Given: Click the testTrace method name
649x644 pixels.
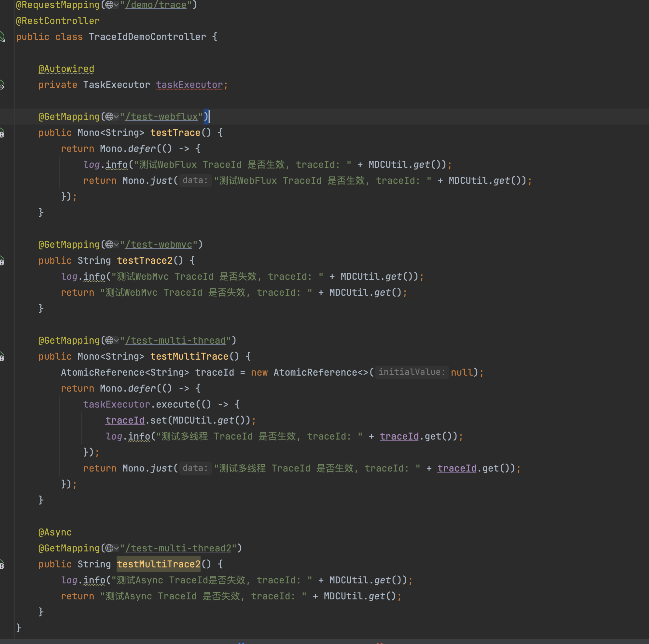Looking at the screenshot, I should pos(175,133).
